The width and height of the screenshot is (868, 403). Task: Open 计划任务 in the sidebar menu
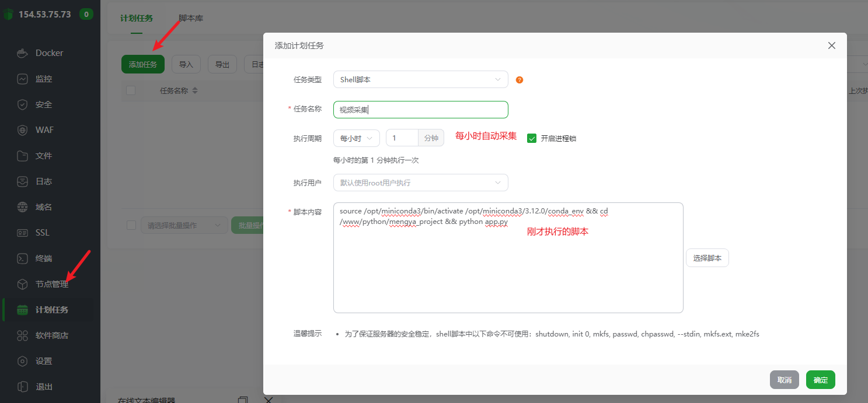51,310
